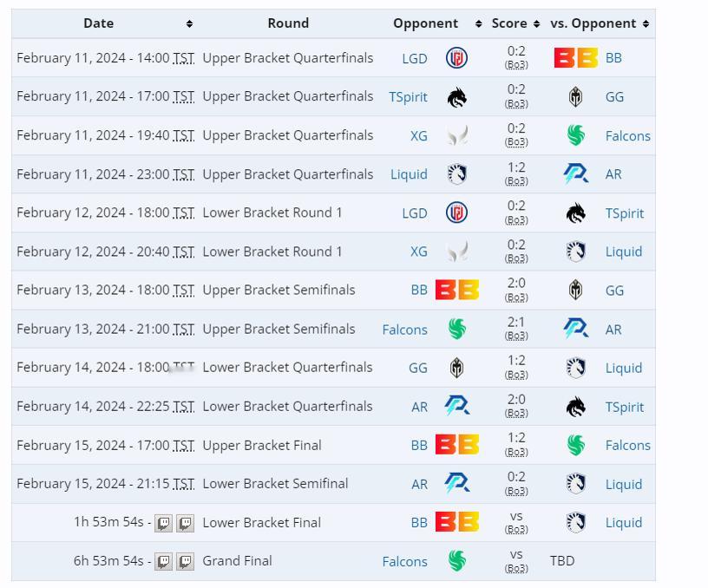Click Falcons logo in February 13 21:00 row
The height and width of the screenshot is (588, 708).
tap(457, 329)
